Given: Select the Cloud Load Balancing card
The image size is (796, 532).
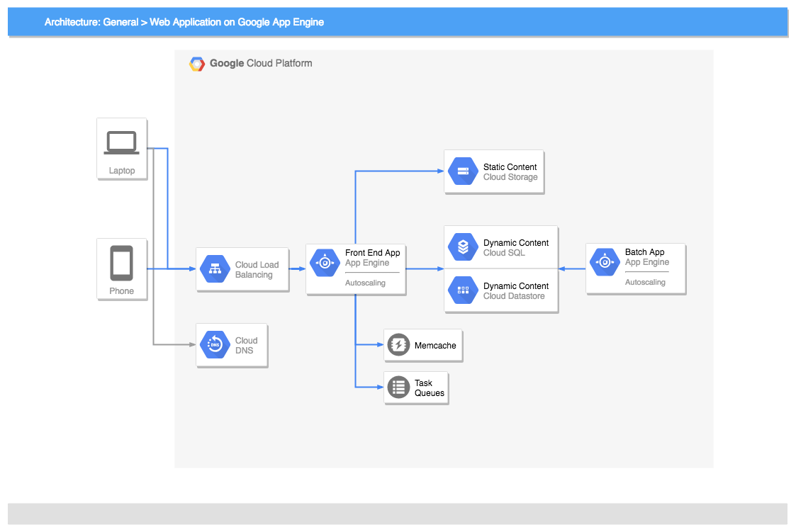Looking at the screenshot, I should point(242,269).
